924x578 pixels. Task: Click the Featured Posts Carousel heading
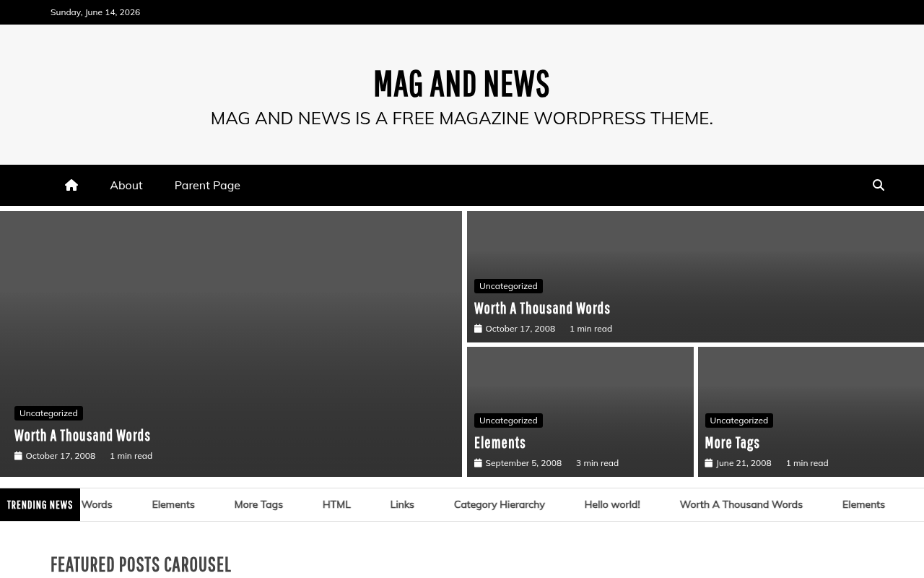click(x=141, y=564)
